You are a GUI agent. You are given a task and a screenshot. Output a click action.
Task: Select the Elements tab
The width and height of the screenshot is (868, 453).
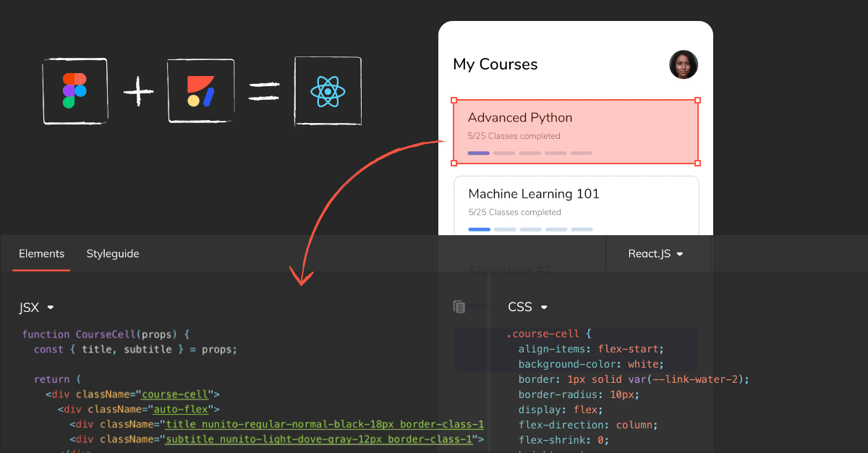click(41, 254)
